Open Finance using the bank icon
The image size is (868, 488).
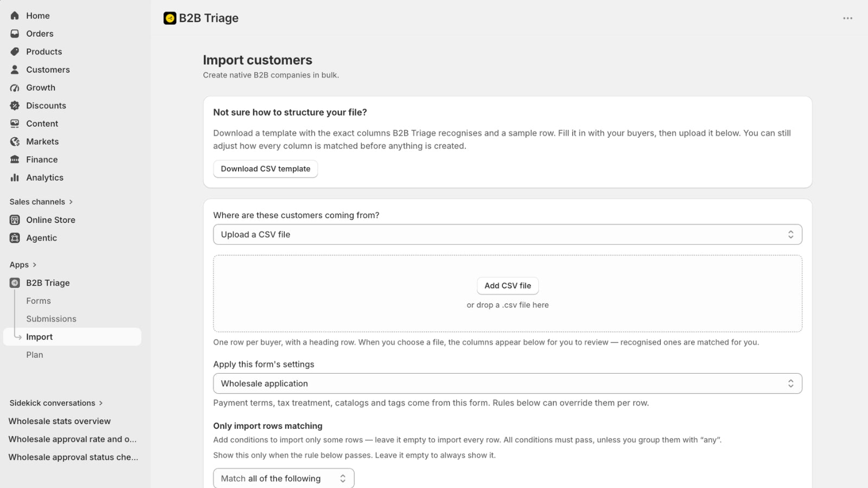coord(15,159)
